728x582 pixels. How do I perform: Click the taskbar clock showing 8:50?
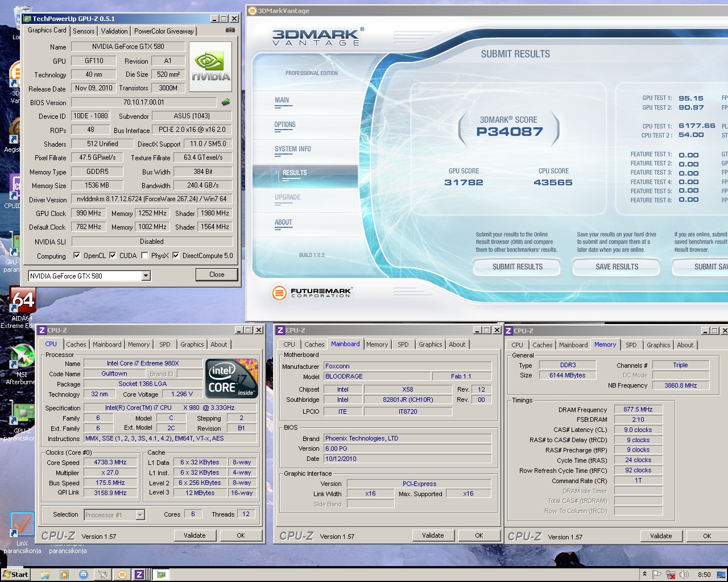coord(704,575)
